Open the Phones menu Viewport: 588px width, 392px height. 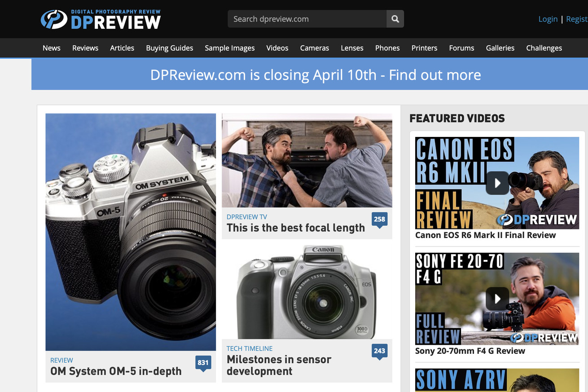(387, 48)
